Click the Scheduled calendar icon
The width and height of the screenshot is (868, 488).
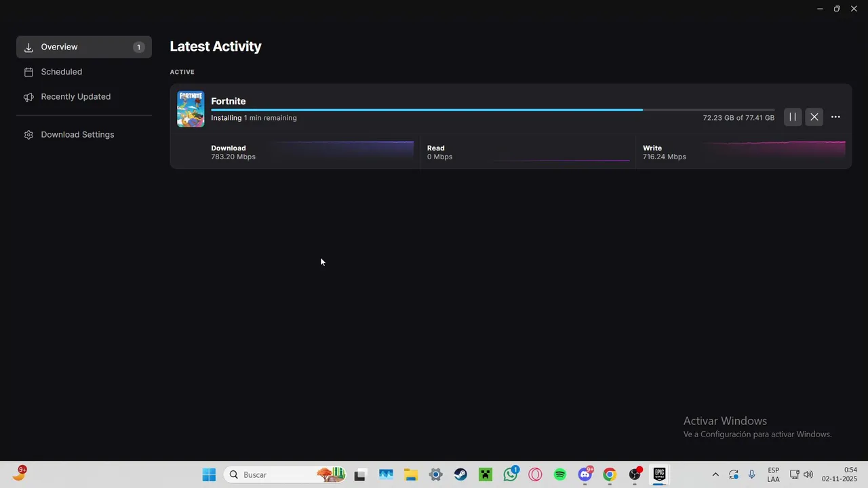pos(28,72)
